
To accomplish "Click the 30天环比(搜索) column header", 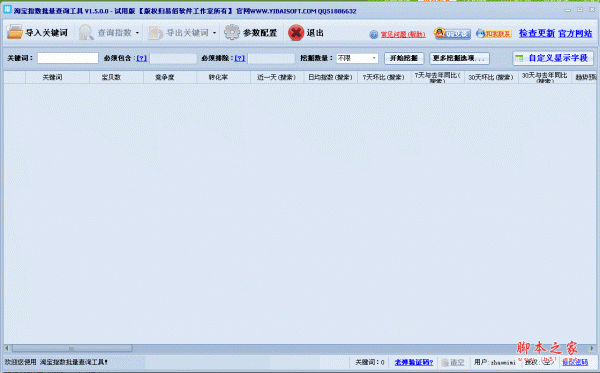I will [491, 77].
